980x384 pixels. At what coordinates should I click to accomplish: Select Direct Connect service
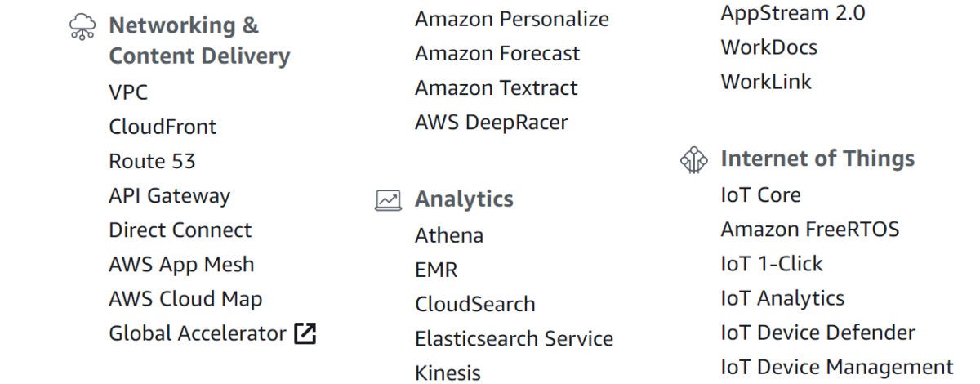click(x=180, y=230)
